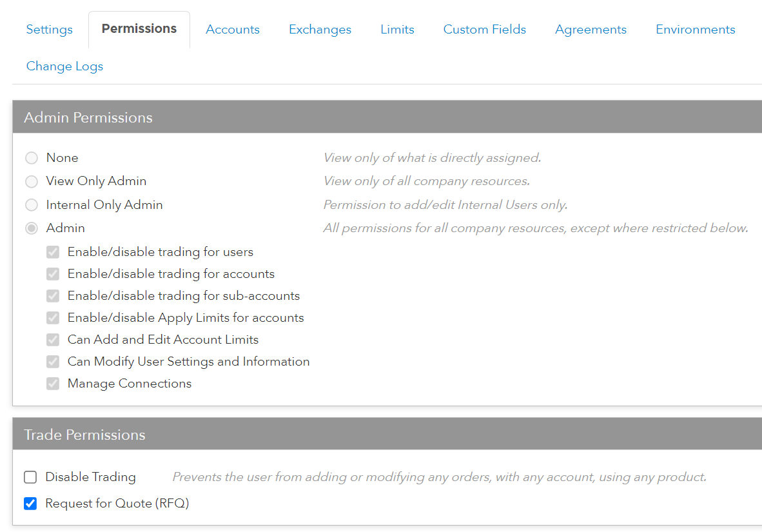This screenshot has width=762, height=532.
Task: Toggle Enable/disable trading for accounts checkbox
Action: pyautogui.click(x=53, y=274)
